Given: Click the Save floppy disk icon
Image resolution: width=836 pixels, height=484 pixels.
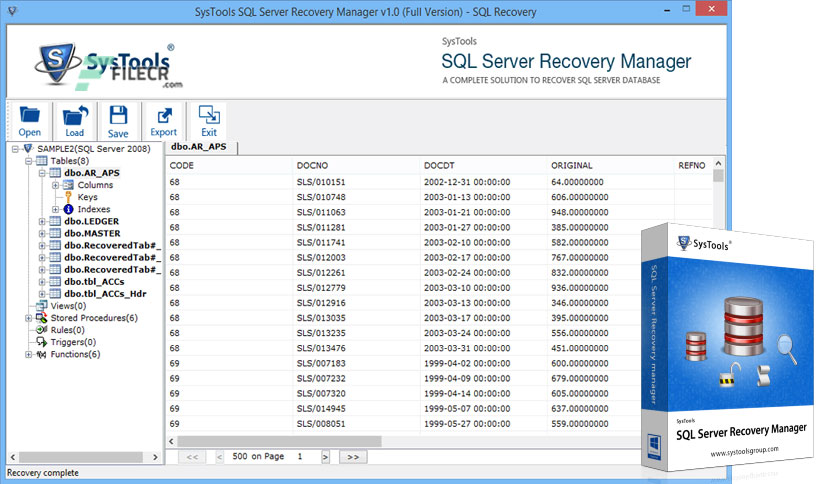Looking at the screenshot, I should (118, 115).
